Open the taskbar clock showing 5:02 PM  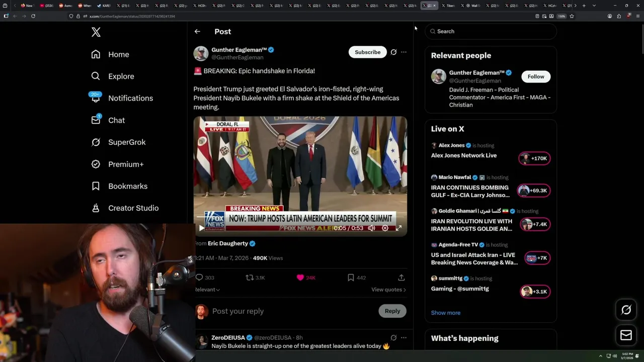click(626, 356)
